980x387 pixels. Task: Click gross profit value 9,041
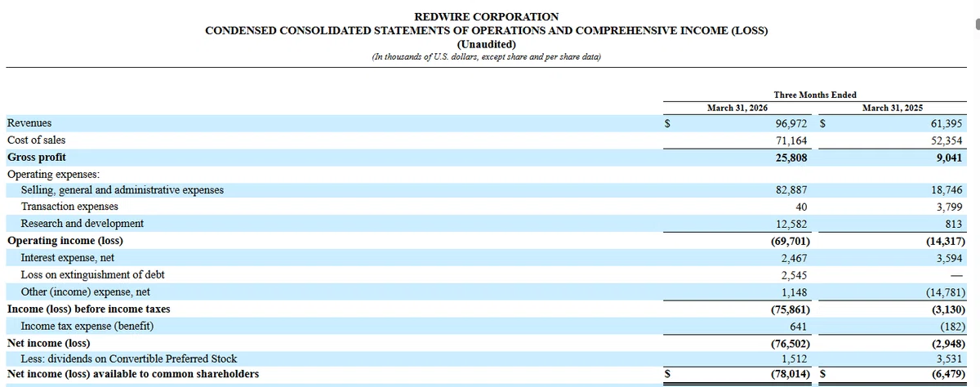click(x=949, y=158)
